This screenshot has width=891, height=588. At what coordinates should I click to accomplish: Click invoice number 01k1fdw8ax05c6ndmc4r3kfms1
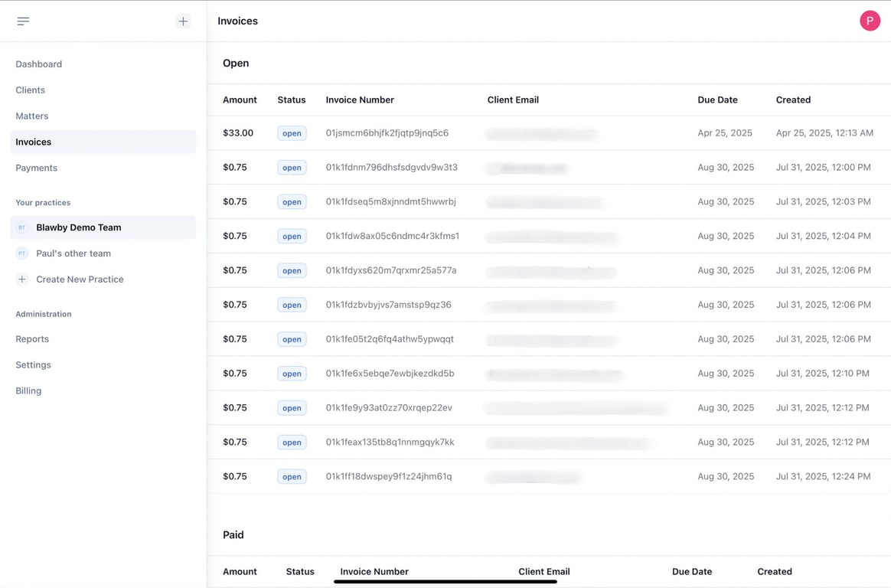pos(393,236)
